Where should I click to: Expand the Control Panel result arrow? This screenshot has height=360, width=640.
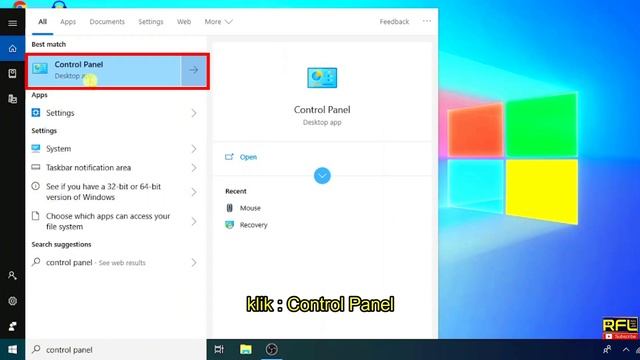coord(194,70)
